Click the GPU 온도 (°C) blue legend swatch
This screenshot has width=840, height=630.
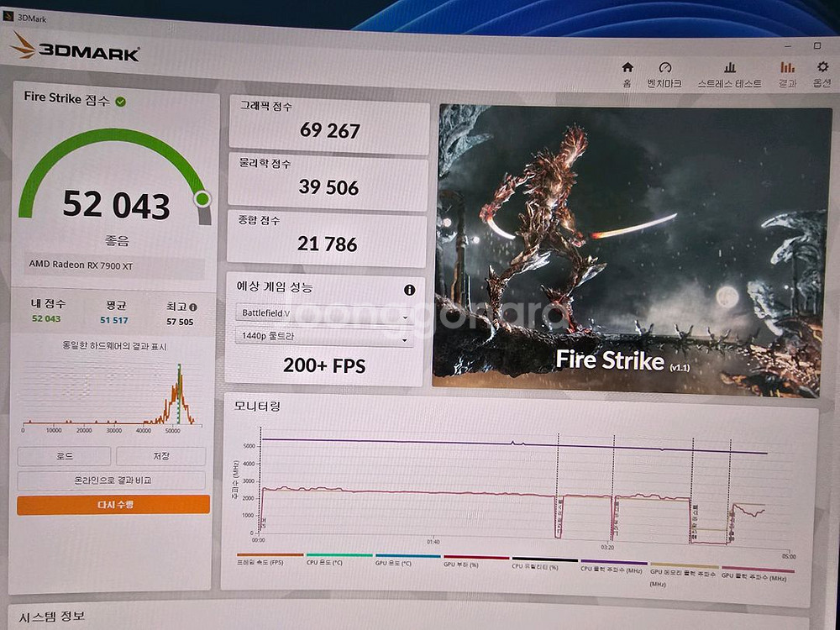click(x=407, y=556)
